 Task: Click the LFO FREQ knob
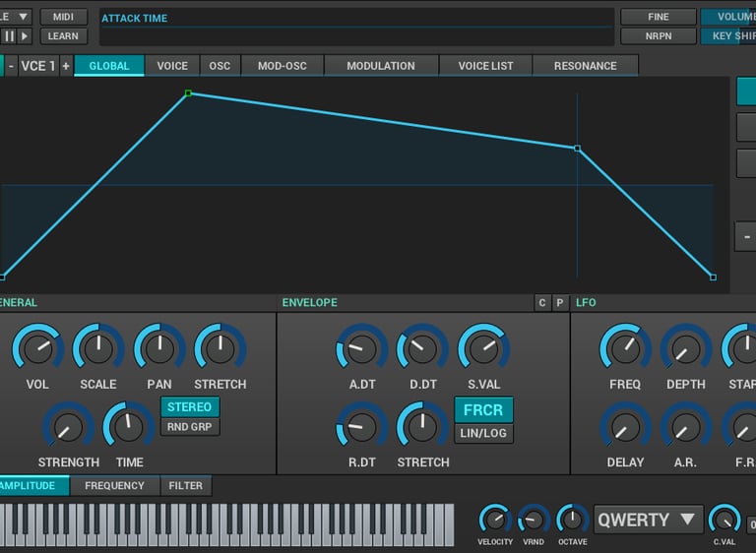(x=625, y=348)
